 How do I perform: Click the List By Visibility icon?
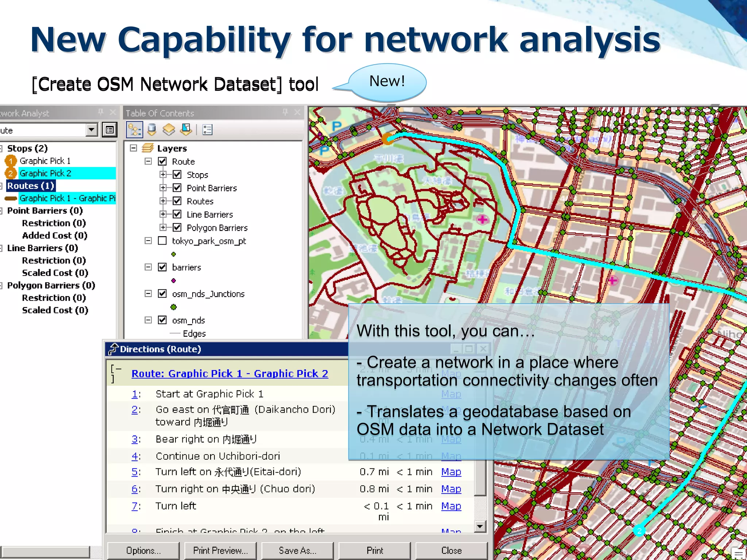(169, 129)
